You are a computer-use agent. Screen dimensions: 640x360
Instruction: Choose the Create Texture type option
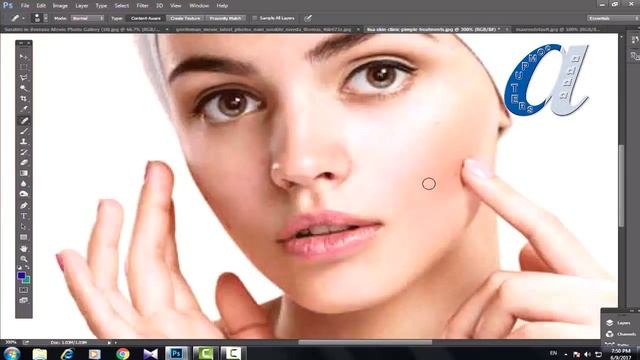(185, 18)
